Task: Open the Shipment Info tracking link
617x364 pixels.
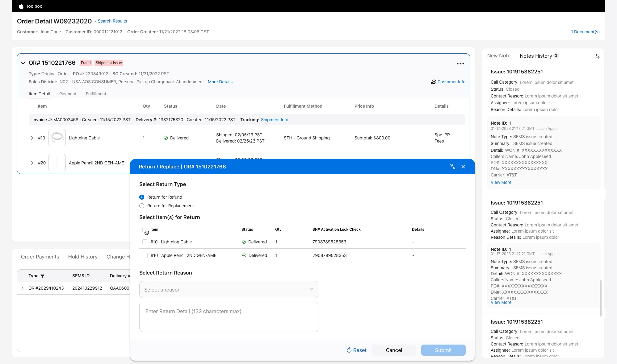Action: pyautogui.click(x=274, y=120)
